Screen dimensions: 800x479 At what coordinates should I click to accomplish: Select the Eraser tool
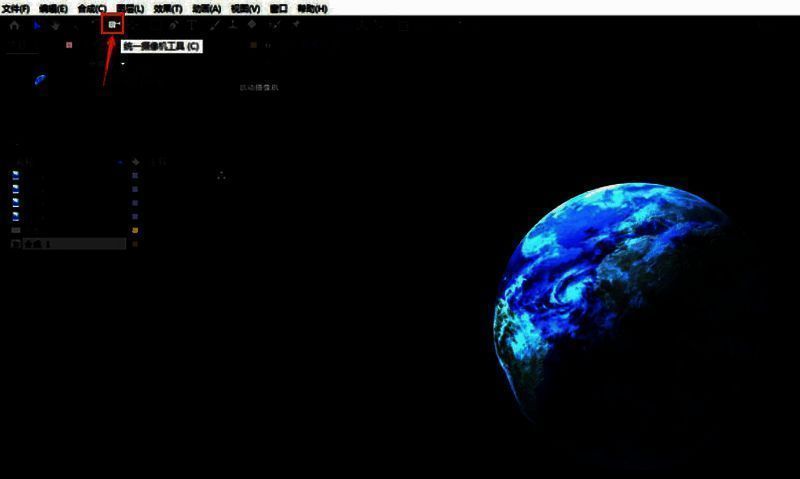(x=252, y=25)
